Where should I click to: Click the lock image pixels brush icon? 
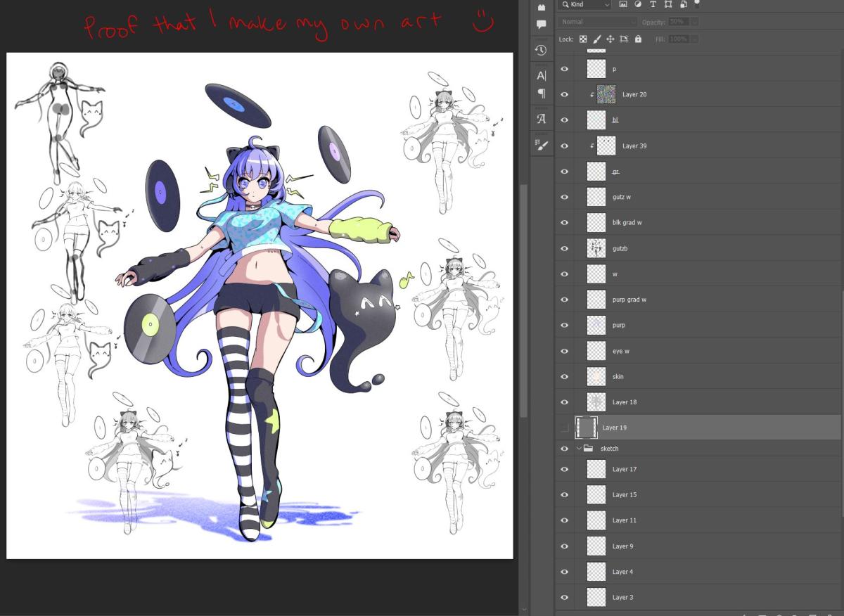tap(596, 39)
